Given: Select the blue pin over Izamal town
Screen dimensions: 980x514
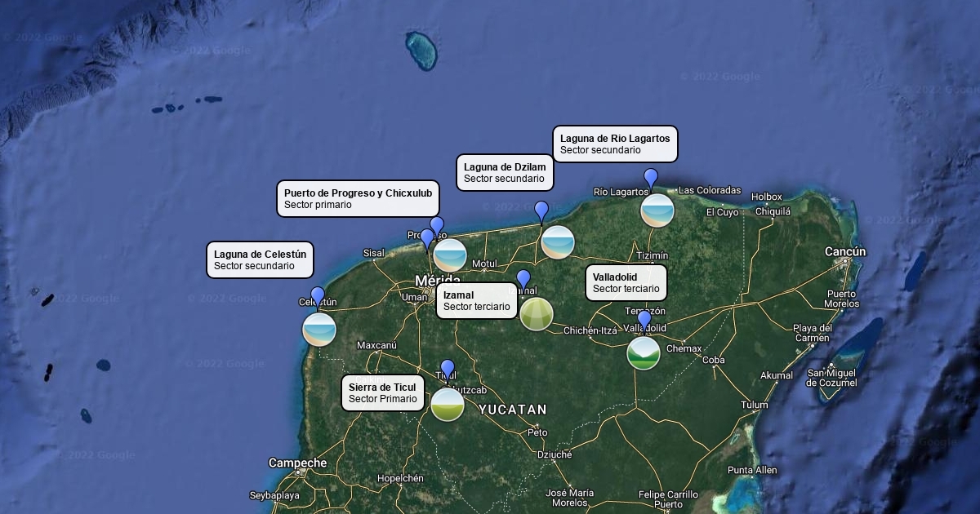Looking at the screenshot, I should pos(523,280).
